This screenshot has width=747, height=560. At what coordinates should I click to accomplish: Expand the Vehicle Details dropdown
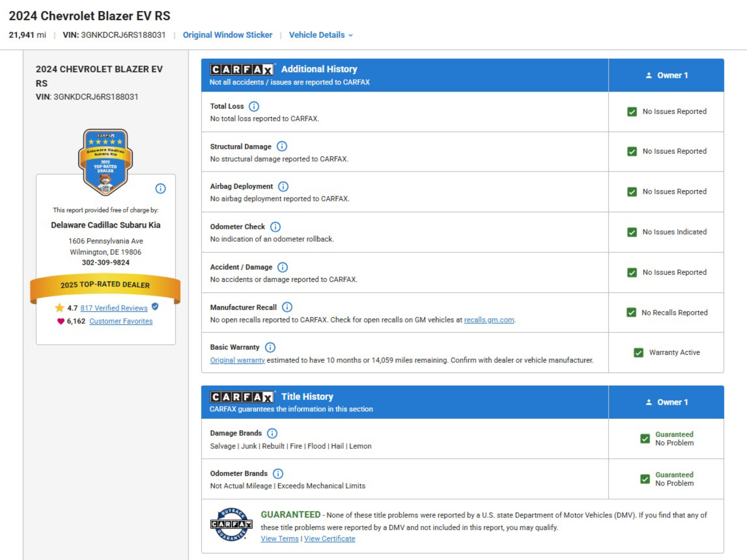coord(321,35)
